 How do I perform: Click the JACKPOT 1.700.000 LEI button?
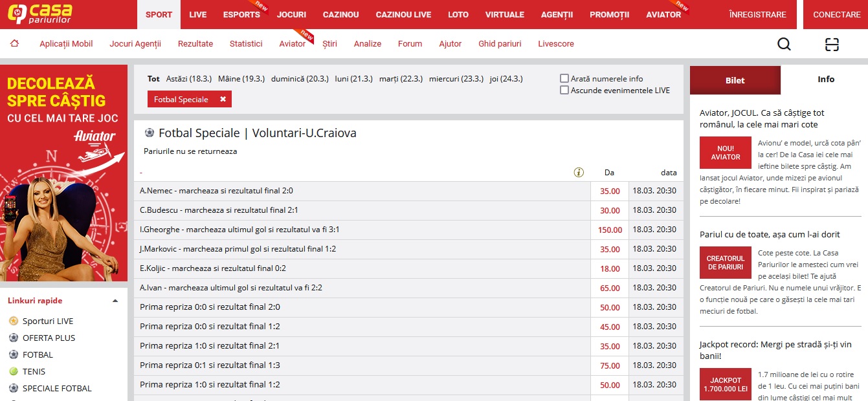pyautogui.click(x=726, y=384)
